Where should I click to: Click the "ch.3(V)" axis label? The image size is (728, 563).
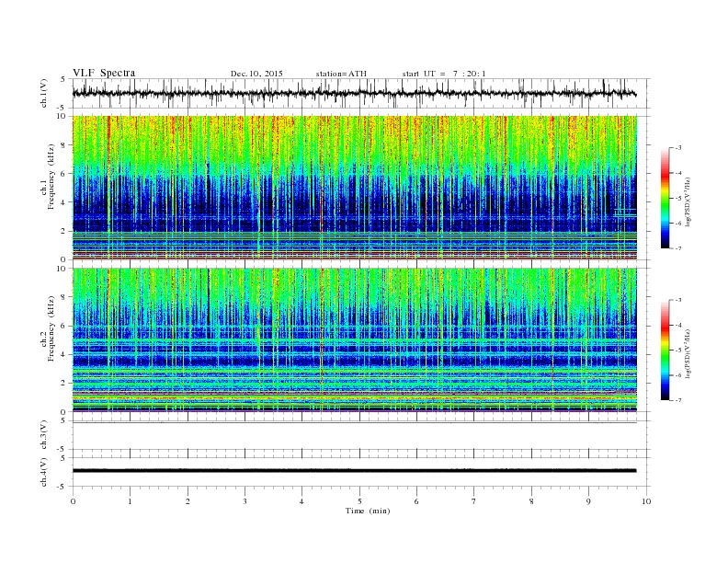pos(44,435)
